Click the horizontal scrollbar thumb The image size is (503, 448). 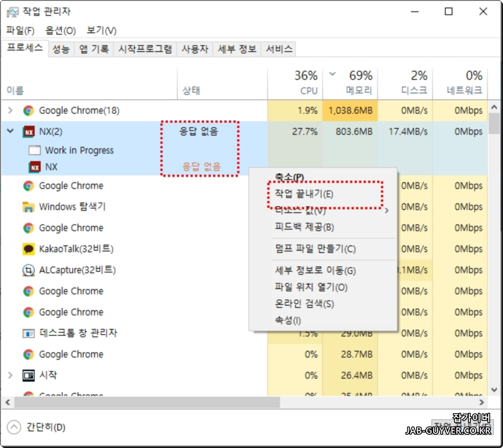tap(147, 402)
